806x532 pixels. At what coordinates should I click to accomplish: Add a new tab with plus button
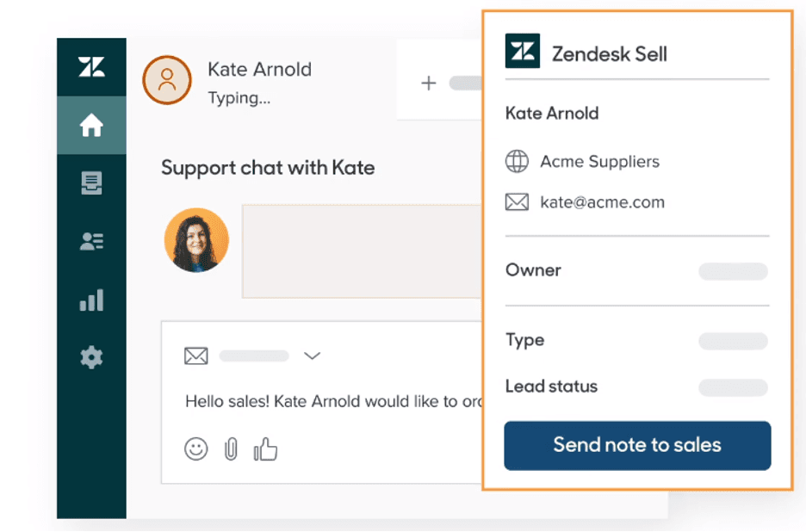click(429, 84)
